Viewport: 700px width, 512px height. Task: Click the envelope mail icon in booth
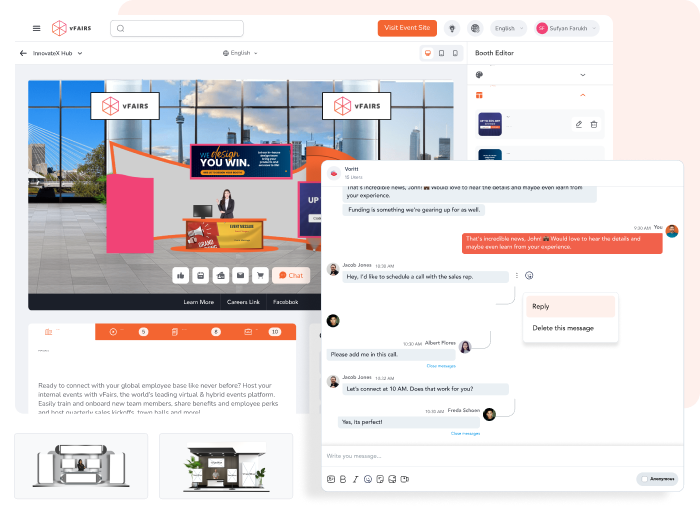[239, 275]
